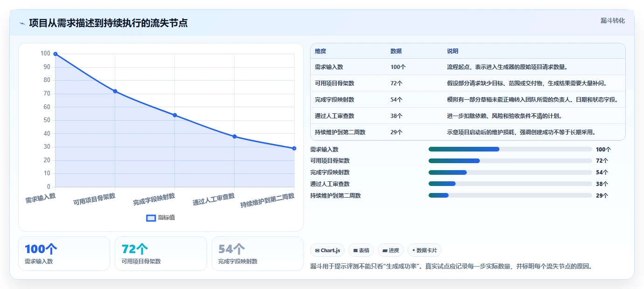Select the Chart.js chip
The height and width of the screenshot is (289, 644).
coord(327,250)
